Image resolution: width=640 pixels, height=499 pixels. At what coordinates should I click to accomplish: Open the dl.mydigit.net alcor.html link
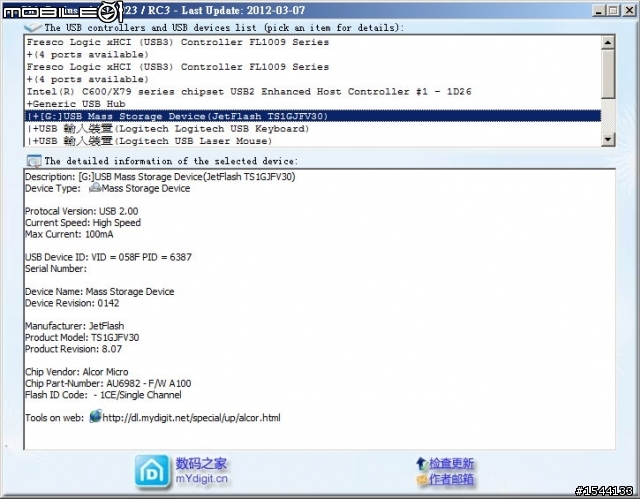(x=191, y=418)
